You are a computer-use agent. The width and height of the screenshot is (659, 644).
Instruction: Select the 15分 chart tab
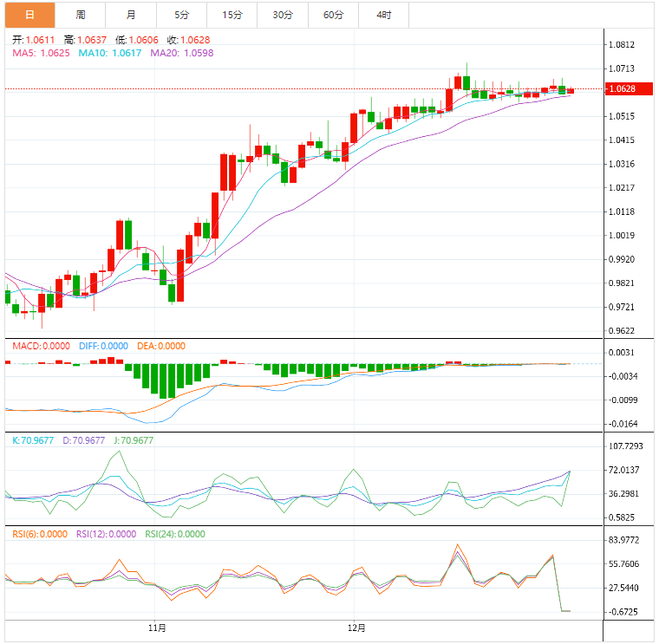(232, 15)
